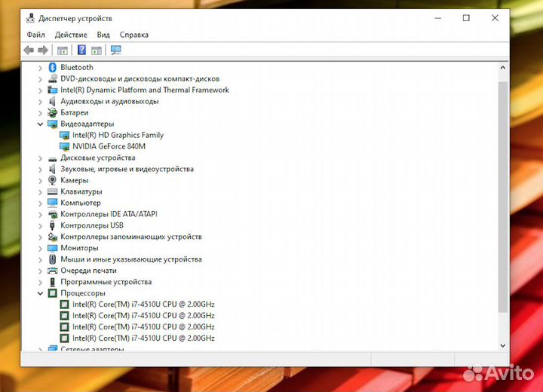543x392 pixels.
Task: Select the last i7-4510U processor entry
Action: (x=143, y=338)
